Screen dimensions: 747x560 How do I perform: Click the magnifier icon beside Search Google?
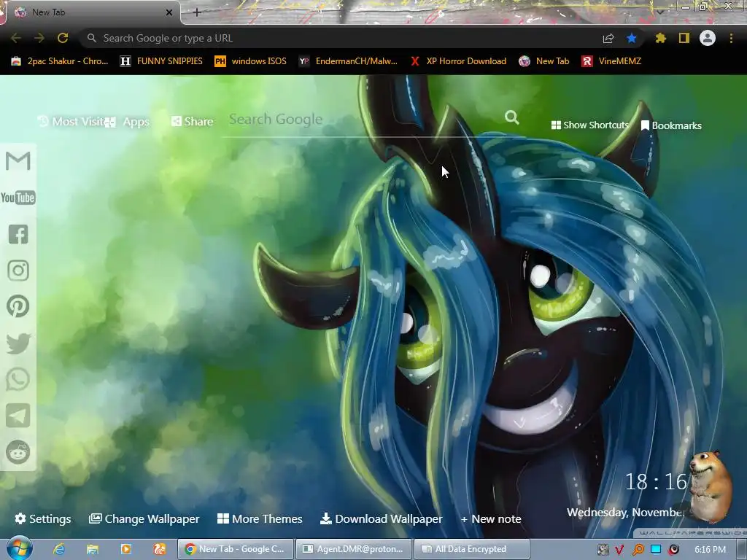click(512, 117)
